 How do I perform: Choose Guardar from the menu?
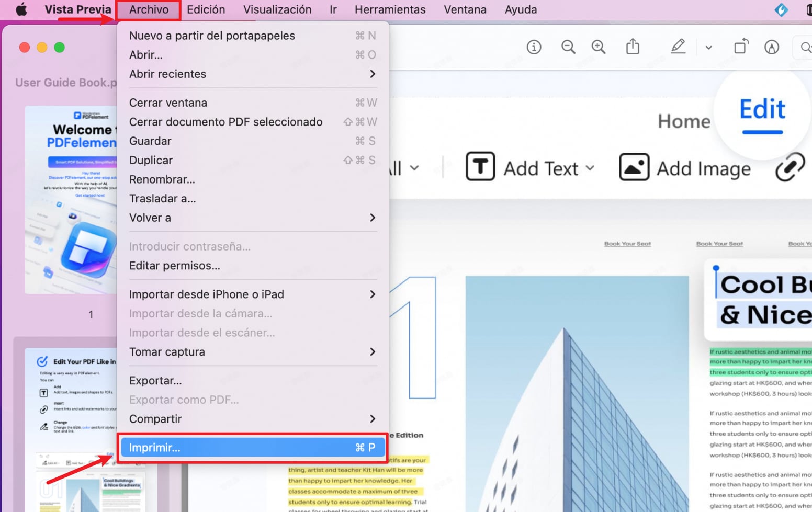(x=253, y=141)
